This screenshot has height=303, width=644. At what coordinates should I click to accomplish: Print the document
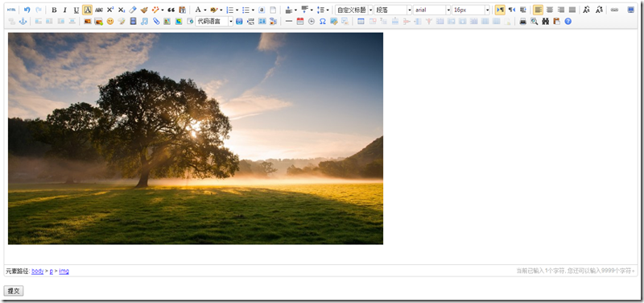tap(522, 22)
